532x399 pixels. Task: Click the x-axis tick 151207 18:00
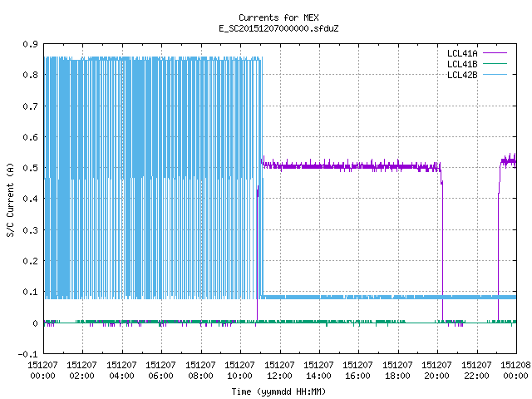(397, 370)
